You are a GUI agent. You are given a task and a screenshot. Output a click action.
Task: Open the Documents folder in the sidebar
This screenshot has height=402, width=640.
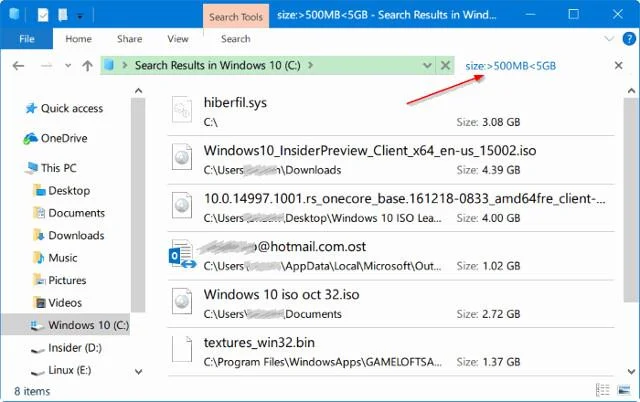point(76,213)
